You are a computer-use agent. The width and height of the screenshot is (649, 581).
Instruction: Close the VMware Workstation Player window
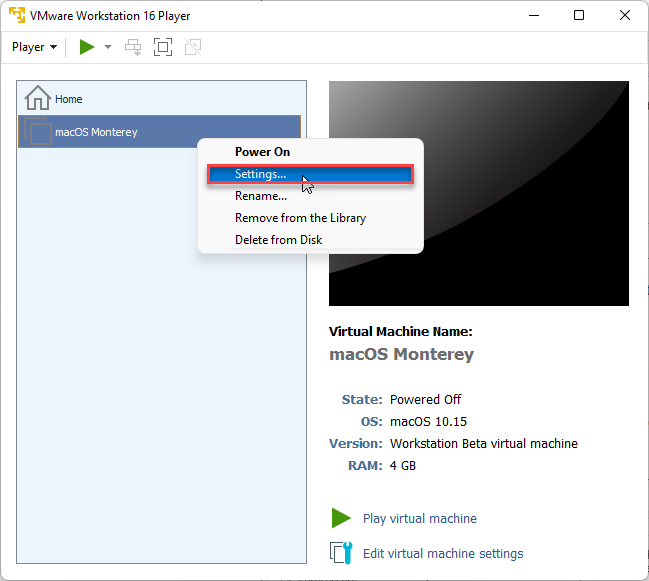(x=625, y=15)
